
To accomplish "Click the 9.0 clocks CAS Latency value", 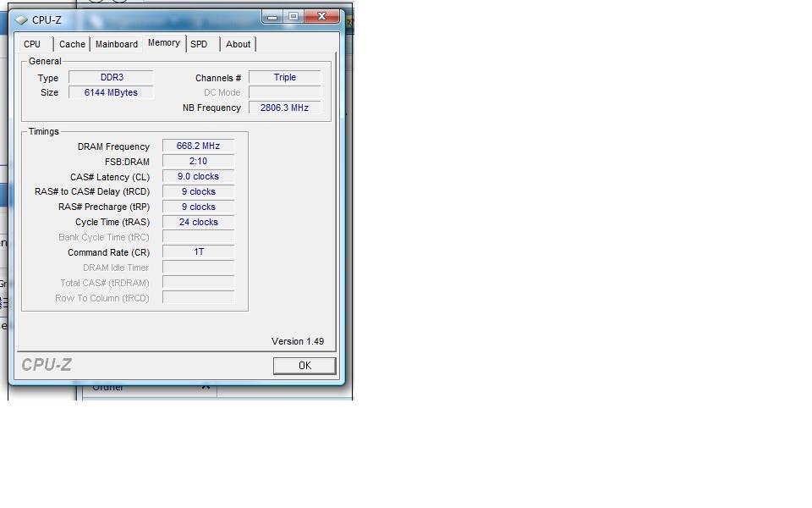I will 198,176.
